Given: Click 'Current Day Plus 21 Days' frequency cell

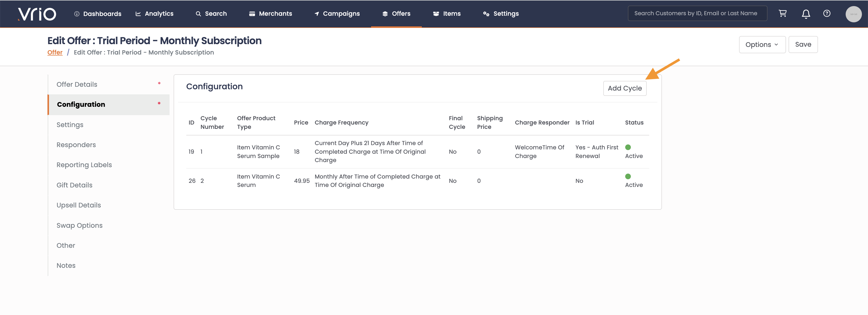Looking at the screenshot, I should click(x=370, y=152).
